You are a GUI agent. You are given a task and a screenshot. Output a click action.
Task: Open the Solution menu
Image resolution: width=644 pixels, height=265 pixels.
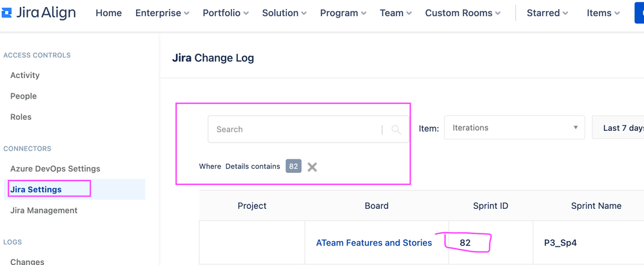pyautogui.click(x=284, y=13)
